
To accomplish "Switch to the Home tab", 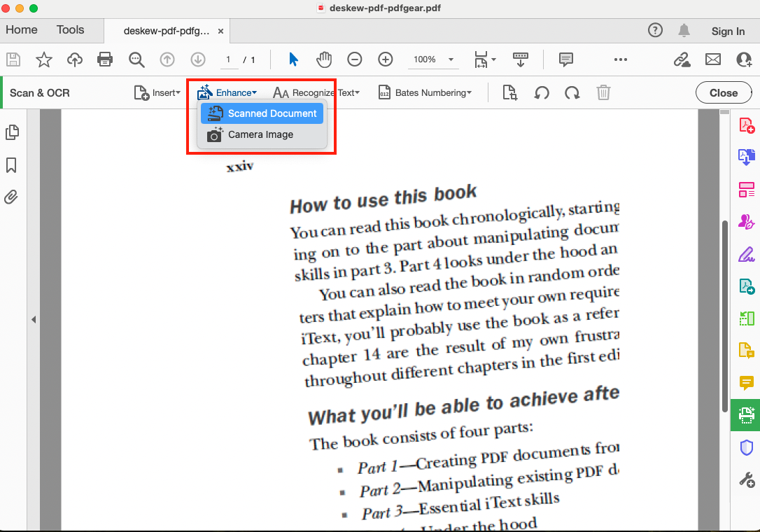I will click(x=22, y=30).
